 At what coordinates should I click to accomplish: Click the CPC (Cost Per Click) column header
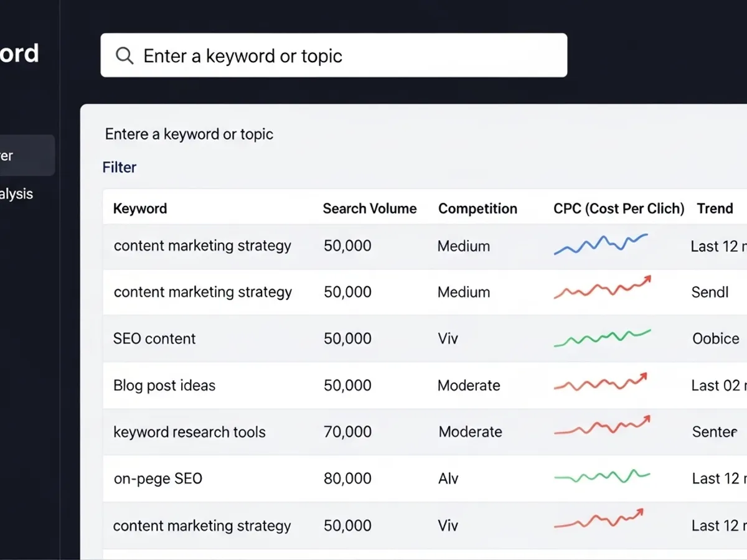pos(619,208)
